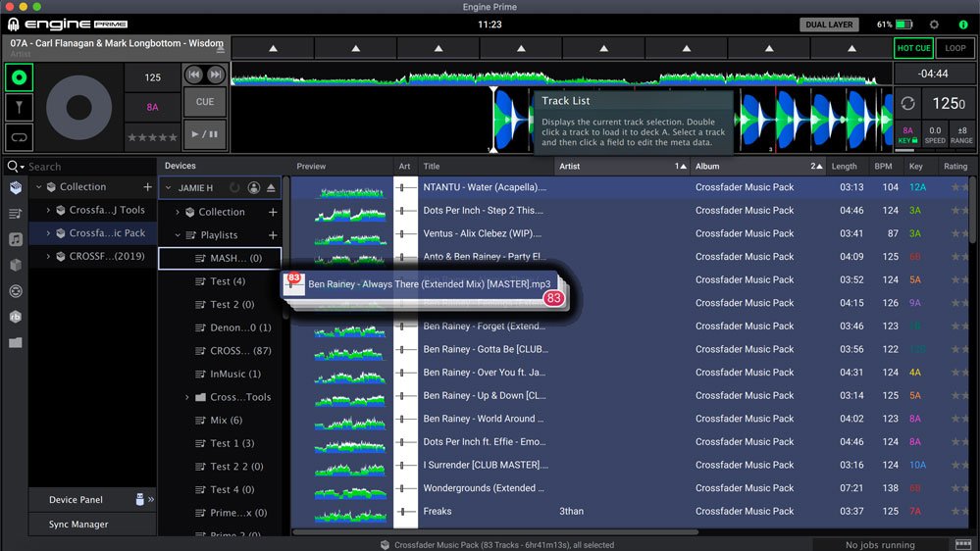Toggle the 8A KEY lock
The image size is (980, 551).
(907, 135)
